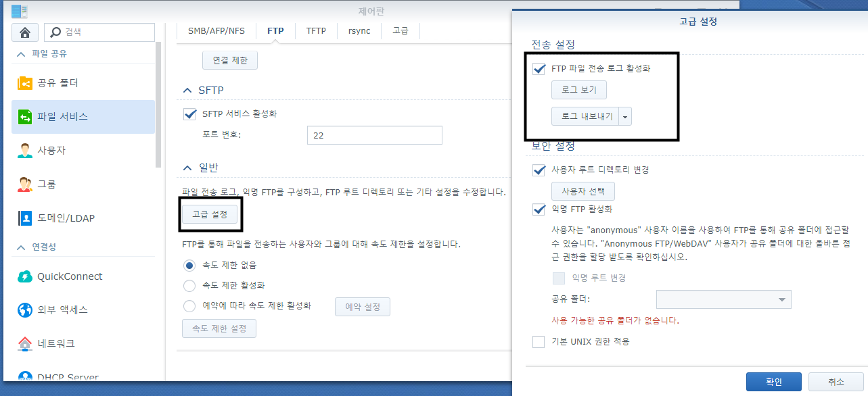Collapse the 일반 section chevron
This screenshot has width=868, height=396.
coord(187,168)
